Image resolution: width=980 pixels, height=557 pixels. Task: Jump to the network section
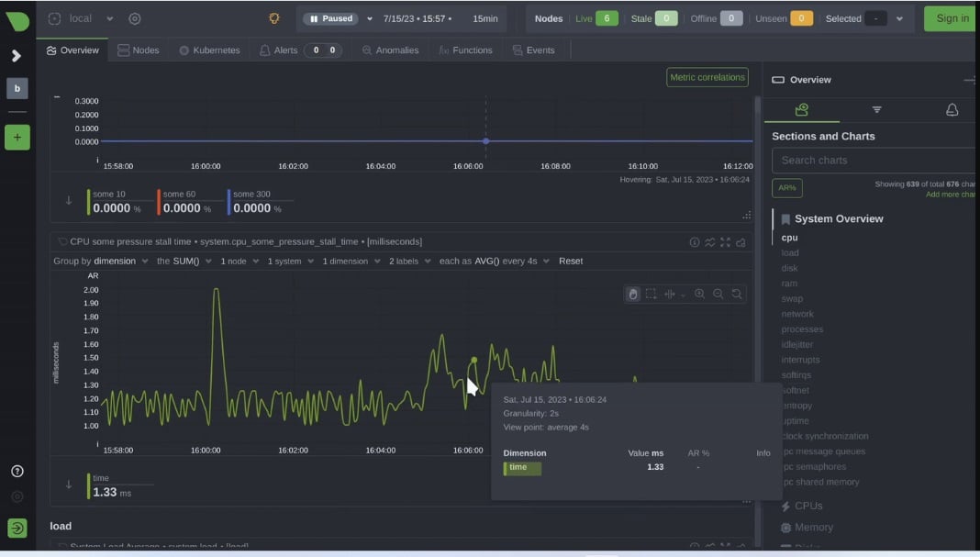(x=797, y=315)
